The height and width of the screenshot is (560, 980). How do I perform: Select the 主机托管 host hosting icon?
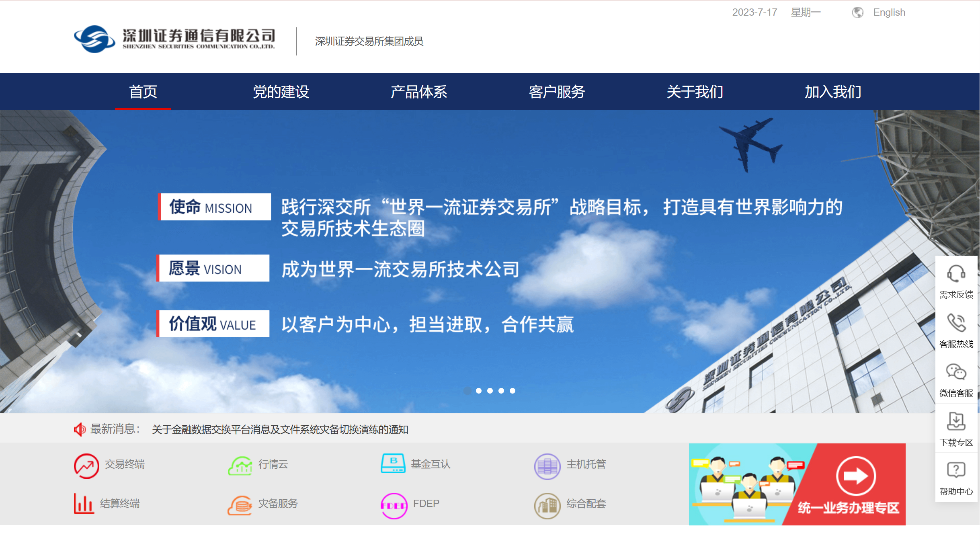click(547, 466)
